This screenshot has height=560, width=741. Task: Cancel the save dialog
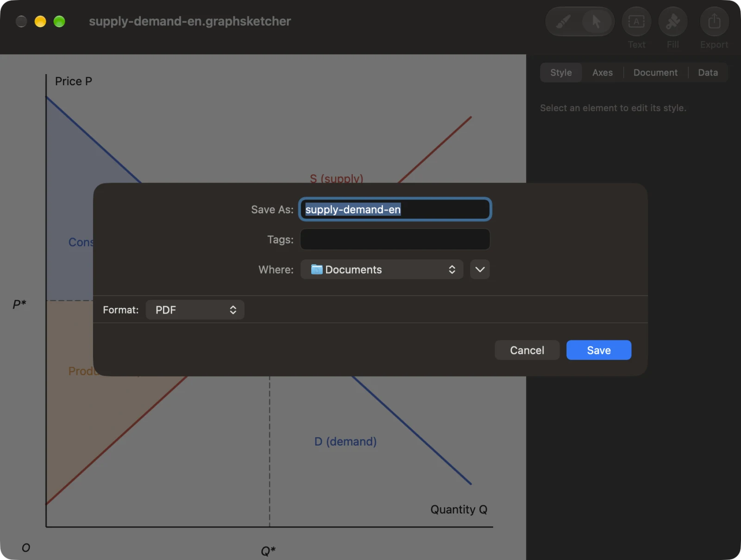tap(527, 350)
